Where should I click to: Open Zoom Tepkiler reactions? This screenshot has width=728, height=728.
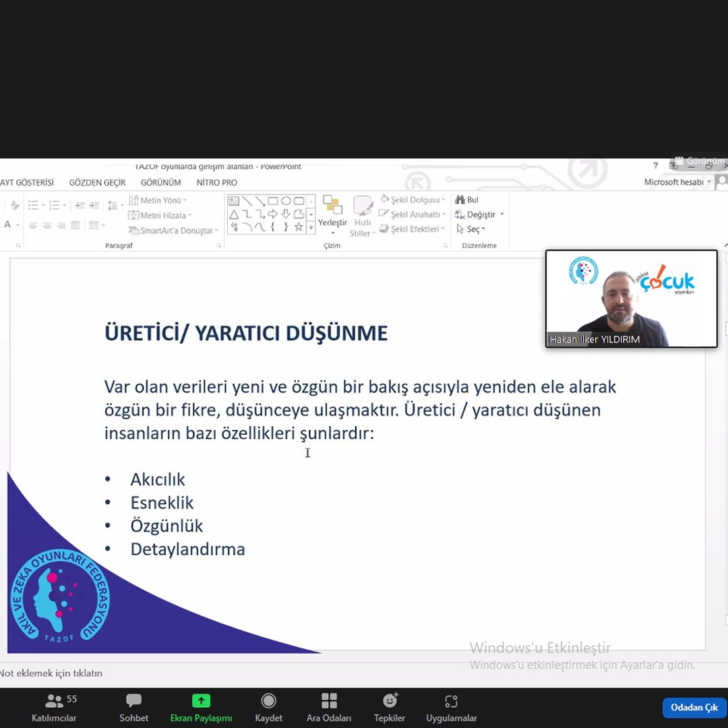click(x=390, y=707)
